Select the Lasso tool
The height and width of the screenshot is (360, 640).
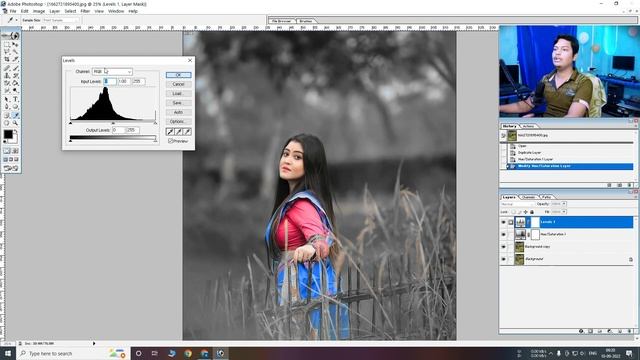7,51
